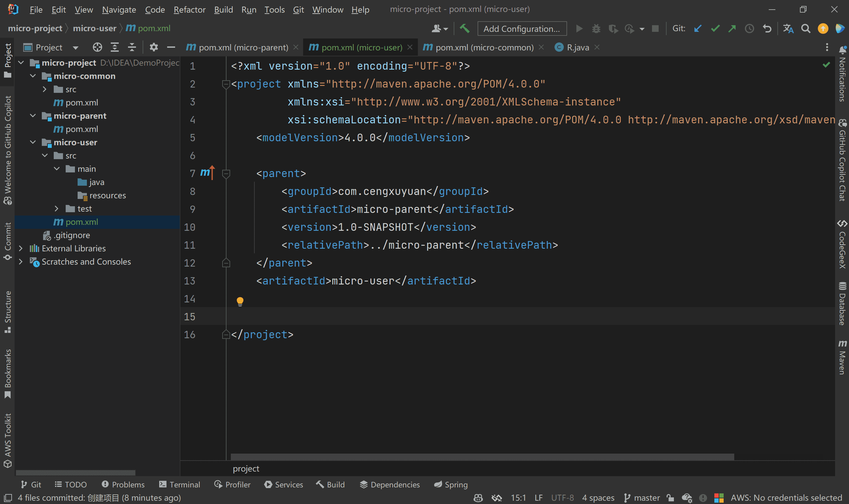Click micro-user in navigation breadcrumb
Screen dimensions: 849x504
[95, 28]
